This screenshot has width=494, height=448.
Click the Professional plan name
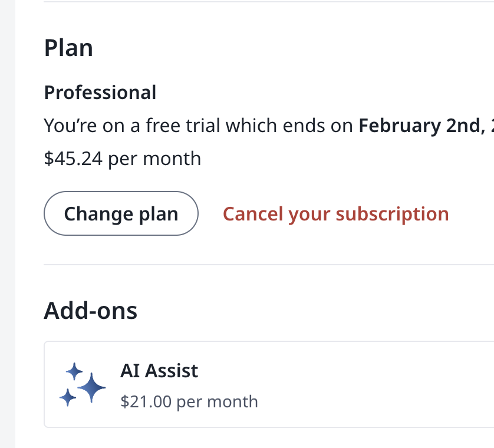click(100, 93)
